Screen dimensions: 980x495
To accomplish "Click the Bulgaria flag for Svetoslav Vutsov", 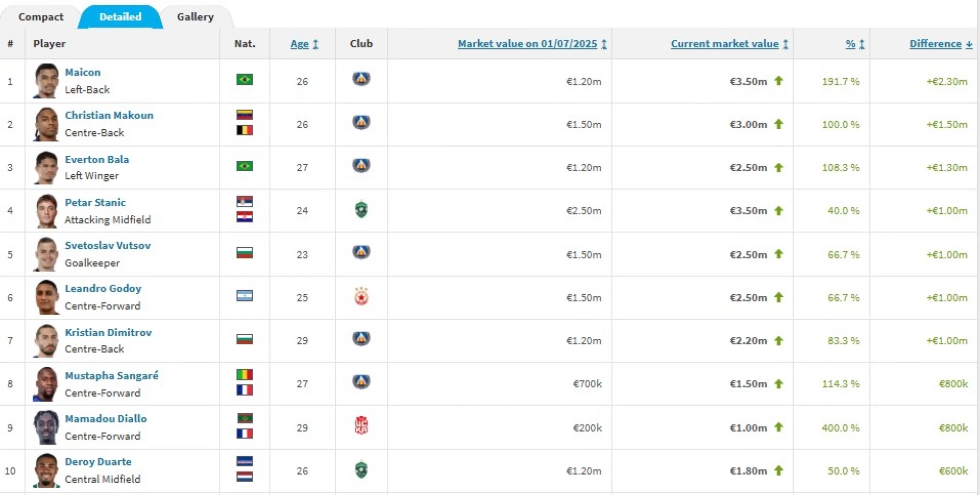I will 244,253.
